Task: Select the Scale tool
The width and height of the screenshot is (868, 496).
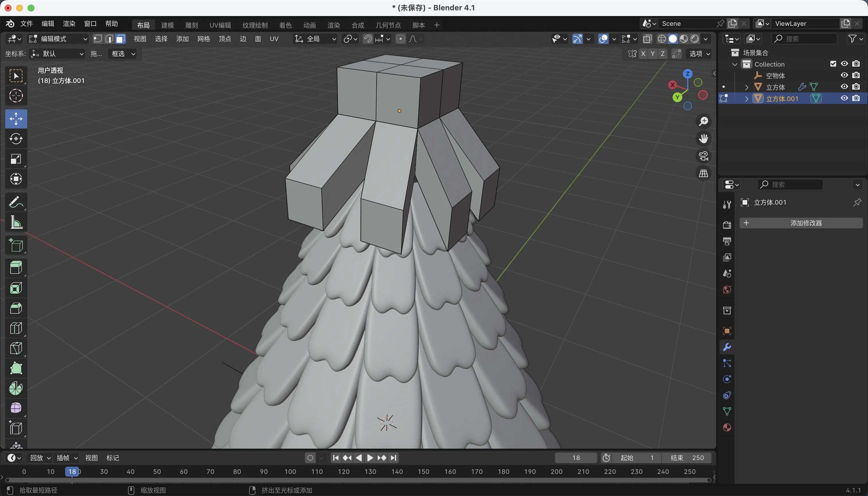Action: (x=16, y=159)
